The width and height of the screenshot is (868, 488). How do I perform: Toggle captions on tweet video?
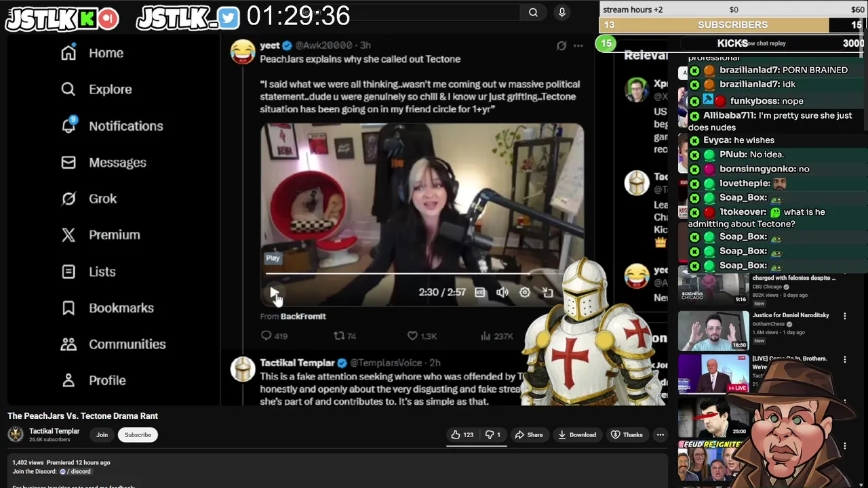point(480,292)
